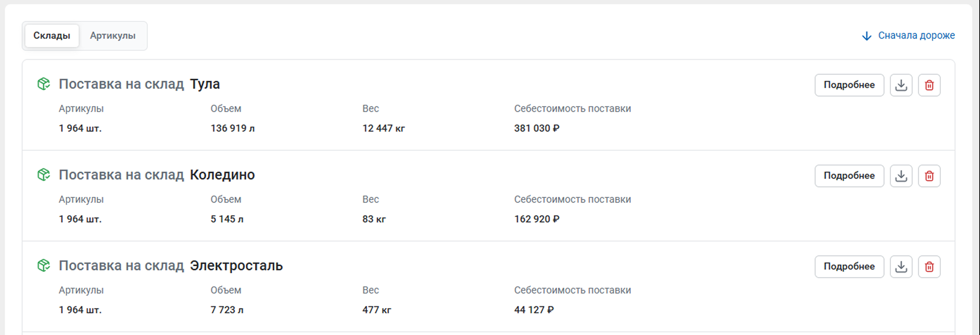
Task: Click the green box icon beside Коледино
Action: [44, 175]
